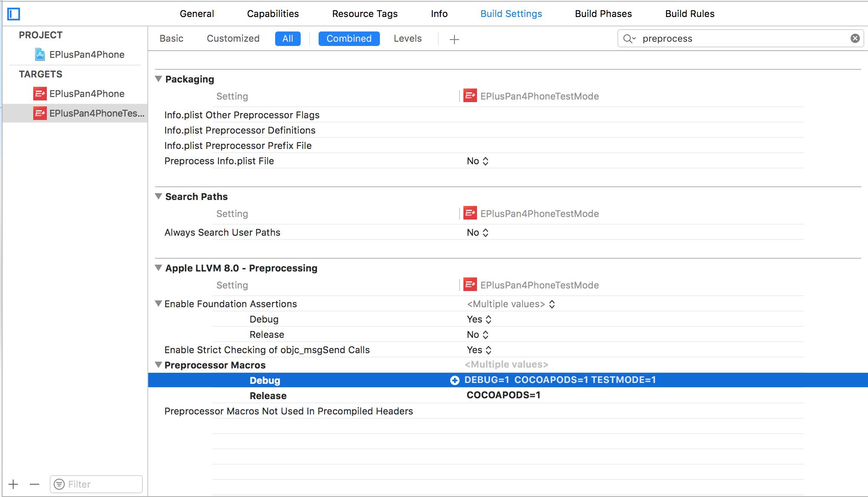Open the Build Phases tab
The height and width of the screenshot is (497, 868).
point(603,14)
